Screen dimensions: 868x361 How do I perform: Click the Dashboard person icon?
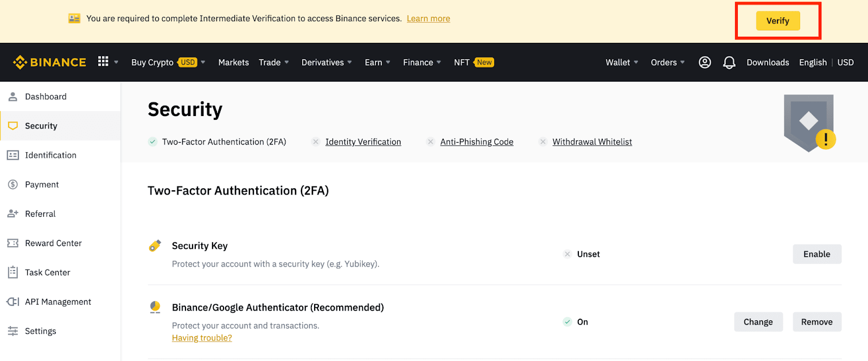coord(13,96)
